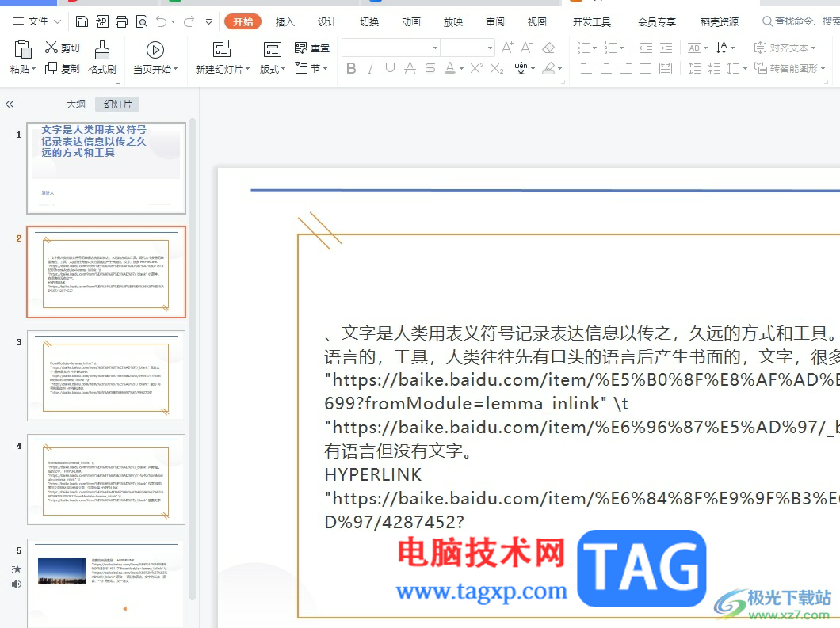Click the New Slide icon
The height and width of the screenshot is (628, 840).
pos(222,49)
